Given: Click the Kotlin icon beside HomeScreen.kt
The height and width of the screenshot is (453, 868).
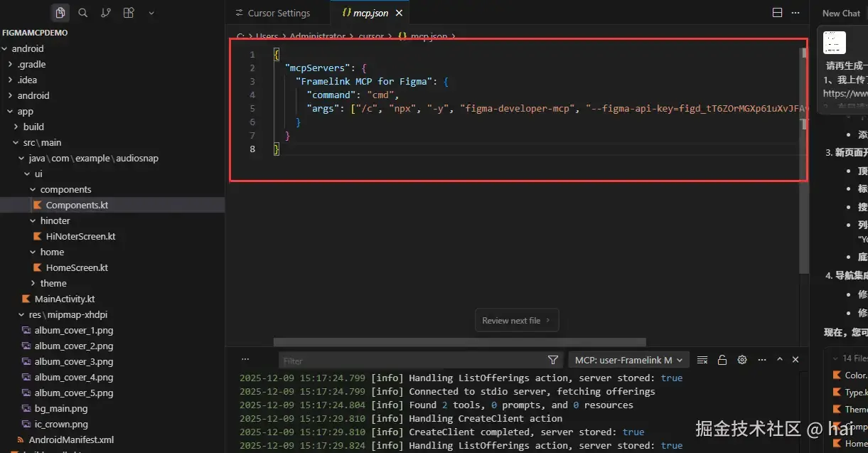Looking at the screenshot, I should coord(38,267).
